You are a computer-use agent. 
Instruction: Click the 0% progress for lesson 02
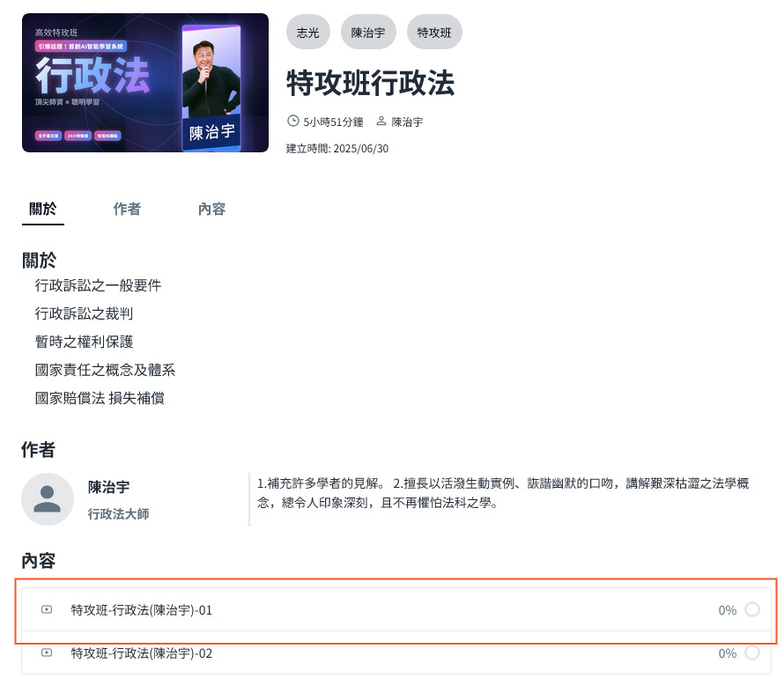click(728, 653)
